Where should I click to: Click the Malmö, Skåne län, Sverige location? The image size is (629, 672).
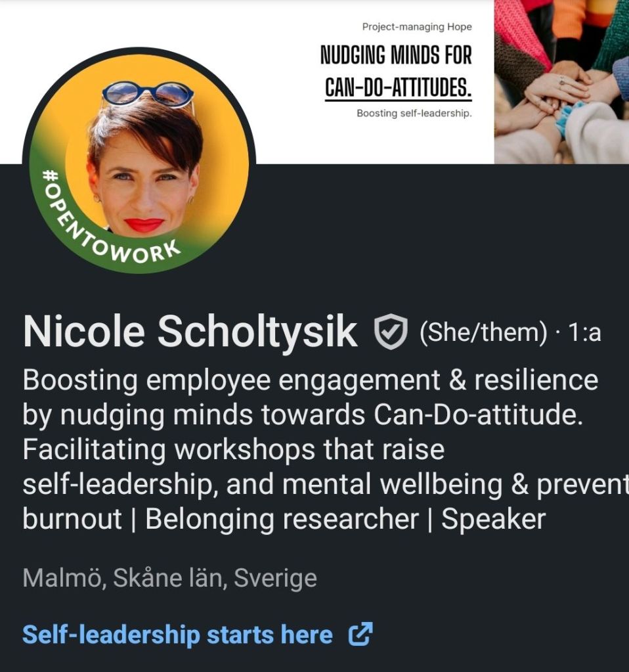pos(169,578)
